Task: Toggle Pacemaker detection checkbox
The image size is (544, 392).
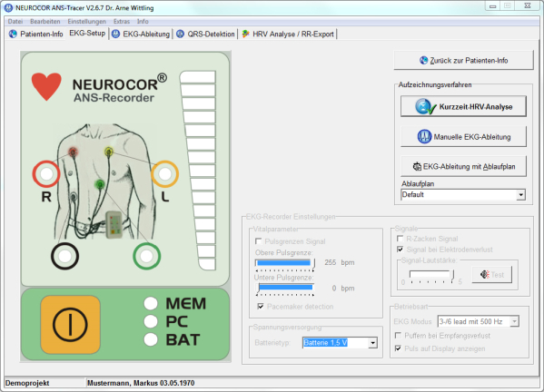Action: point(261,307)
